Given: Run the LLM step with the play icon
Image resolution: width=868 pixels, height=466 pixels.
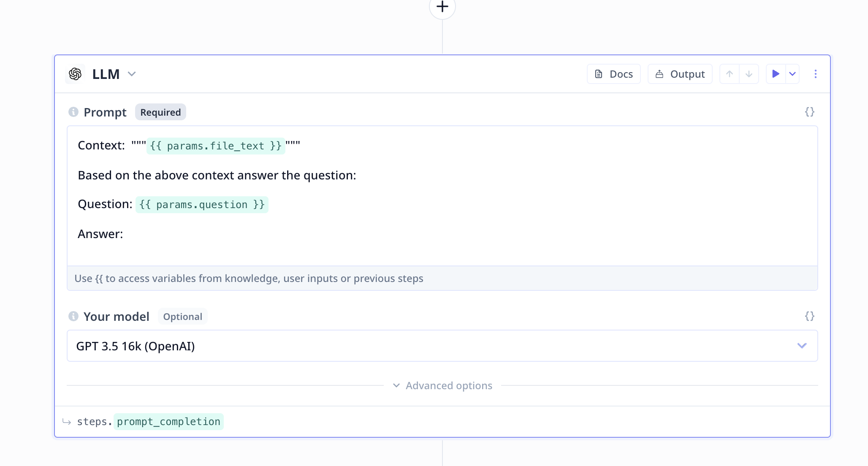Looking at the screenshot, I should click(776, 74).
